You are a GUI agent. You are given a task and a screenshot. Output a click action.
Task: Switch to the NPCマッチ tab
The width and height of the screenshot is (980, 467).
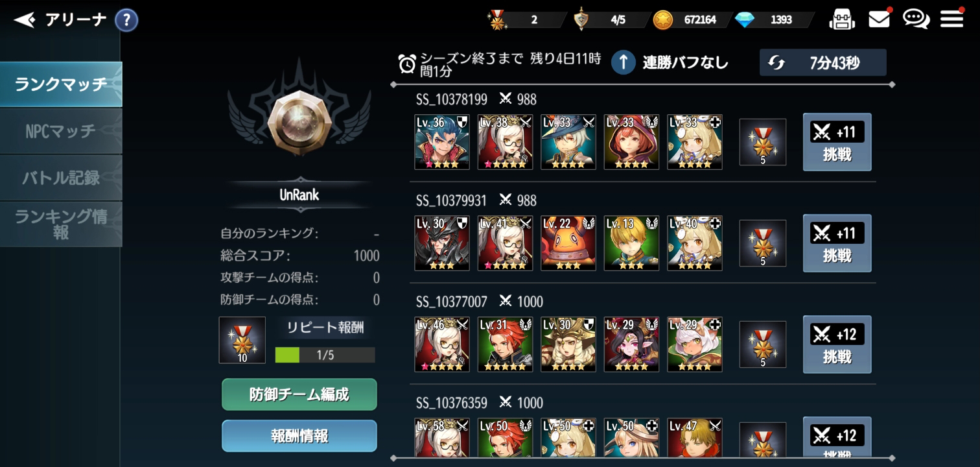(61, 131)
